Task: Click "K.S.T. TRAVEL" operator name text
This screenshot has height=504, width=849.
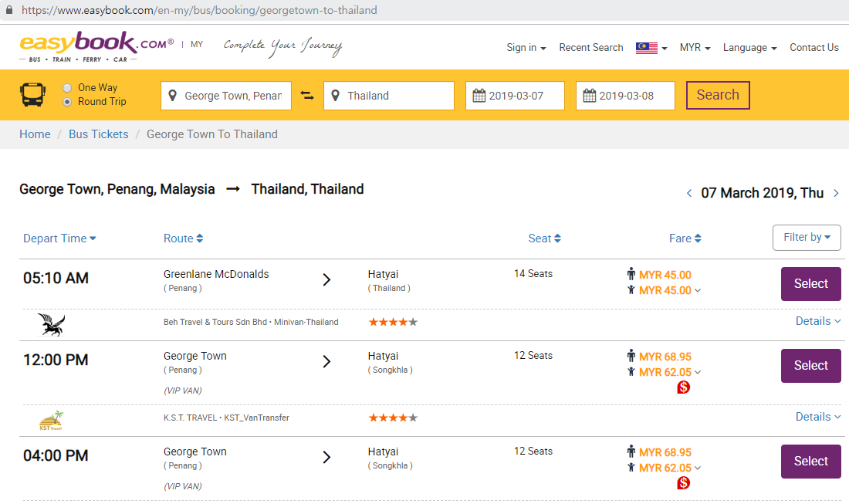Action: pyautogui.click(x=190, y=418)
